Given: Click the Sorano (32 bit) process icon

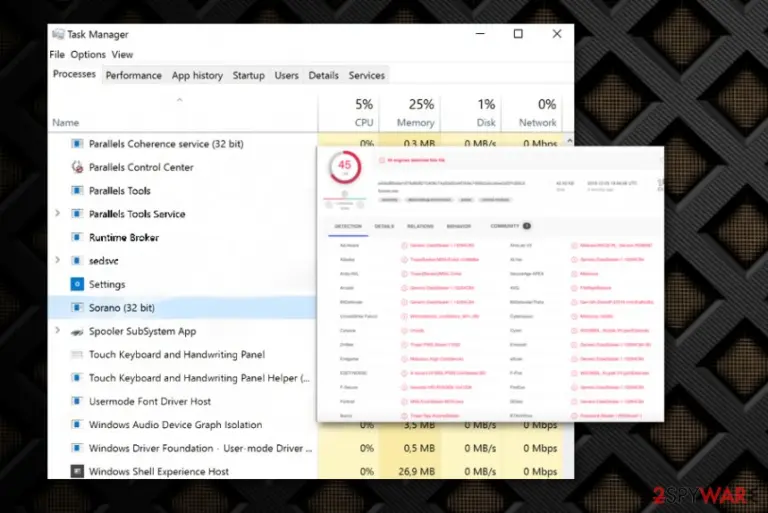Looking at the screenshot, I should click(x=77, y=308).
